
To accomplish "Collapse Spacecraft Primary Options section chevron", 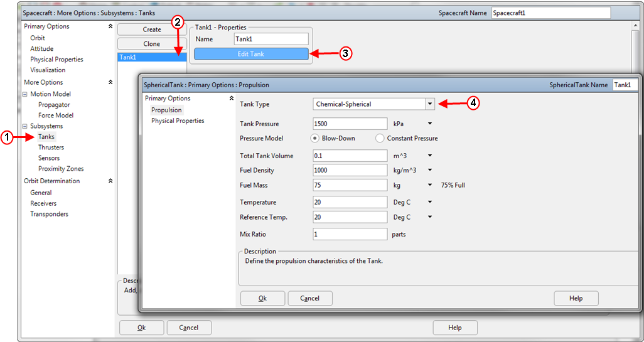I will [x=110, y=26].
